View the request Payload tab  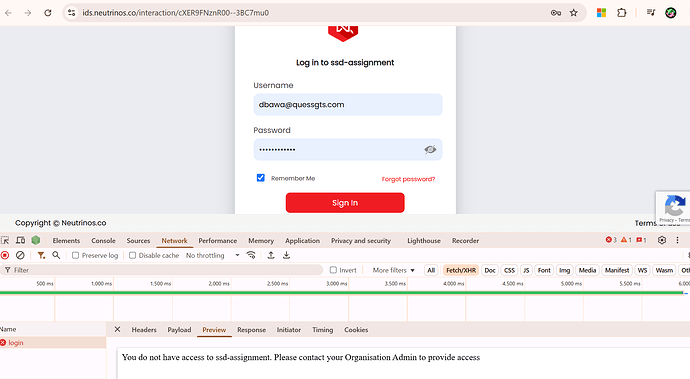179,330
